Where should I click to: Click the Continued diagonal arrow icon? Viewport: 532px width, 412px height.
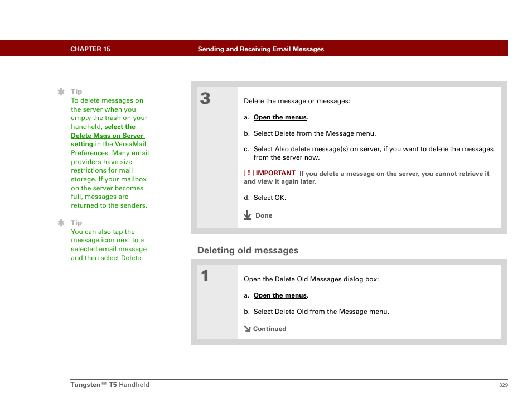point(248,329)
